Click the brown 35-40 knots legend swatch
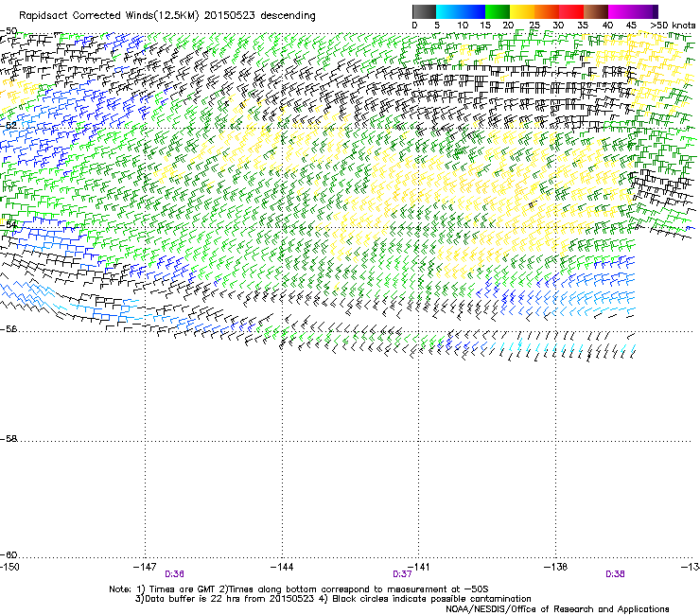The width and height of the screenshot is (700, 615). coord(596,11)
